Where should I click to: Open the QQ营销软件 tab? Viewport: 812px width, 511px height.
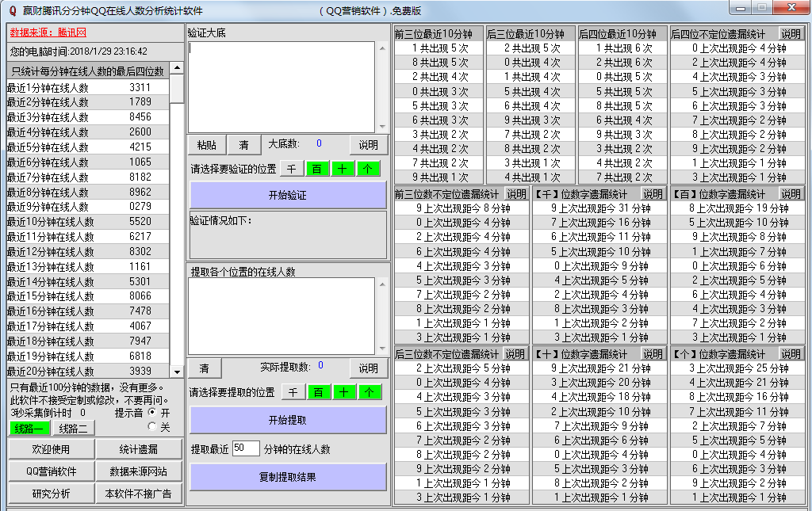[52, 471]
